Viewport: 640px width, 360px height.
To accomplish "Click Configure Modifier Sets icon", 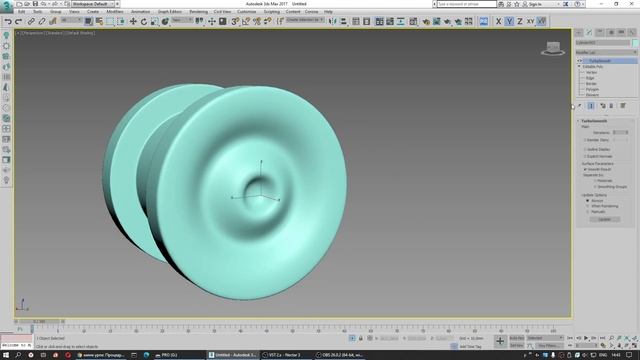I will click(x=623, y=106).
